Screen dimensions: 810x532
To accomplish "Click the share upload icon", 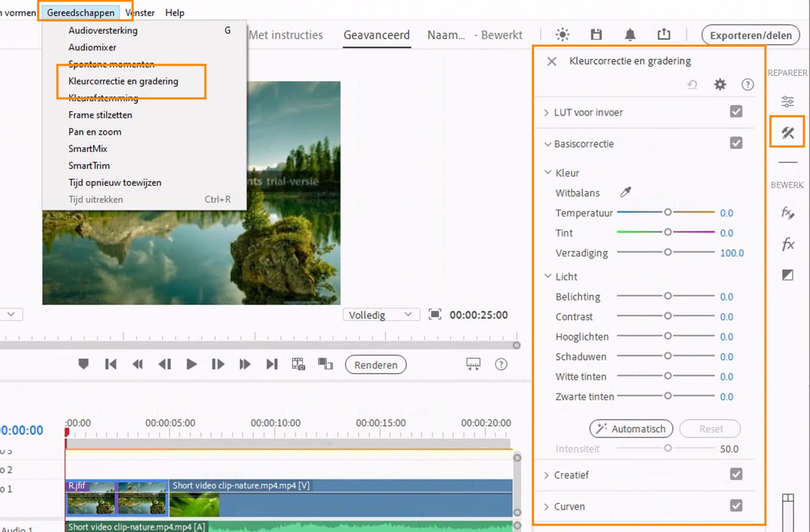I will (x=664, y=34).
